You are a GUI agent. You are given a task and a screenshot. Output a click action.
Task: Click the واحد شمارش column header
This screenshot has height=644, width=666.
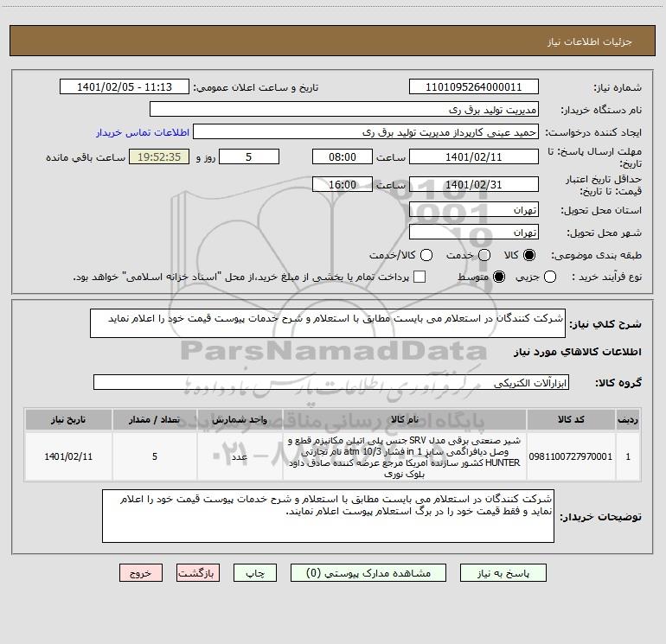[x=240, y=420]
